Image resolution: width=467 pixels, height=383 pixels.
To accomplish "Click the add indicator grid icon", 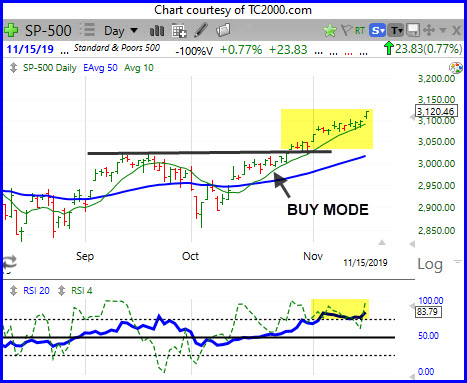I will coord(179,31).
